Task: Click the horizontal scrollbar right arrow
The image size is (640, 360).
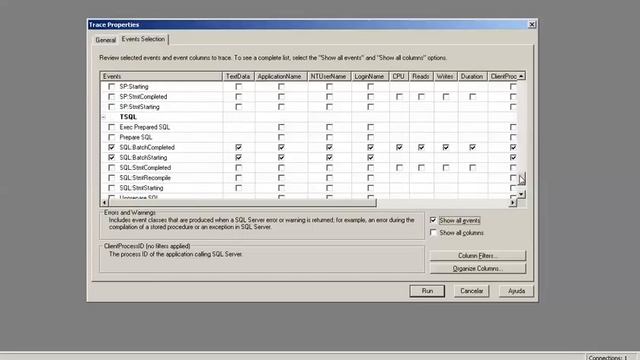Action: [x=513, y=202]
